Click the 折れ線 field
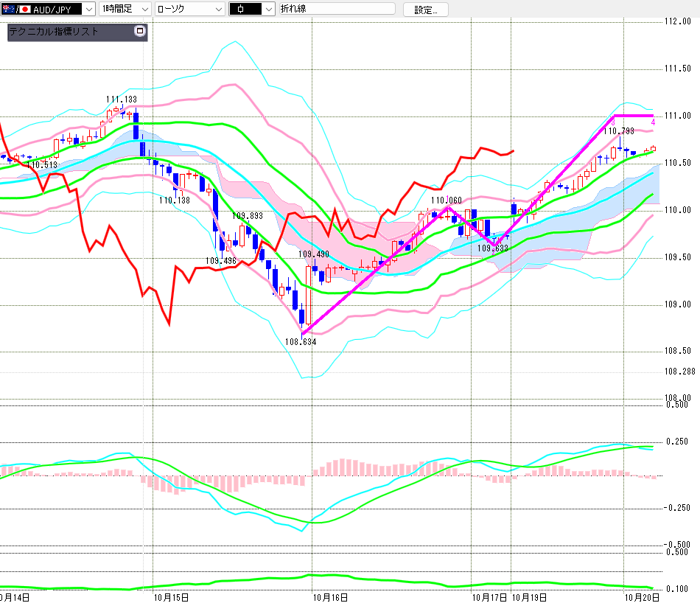Image resolution: width=700 pixels, height=603 pixels. (337, 9)
